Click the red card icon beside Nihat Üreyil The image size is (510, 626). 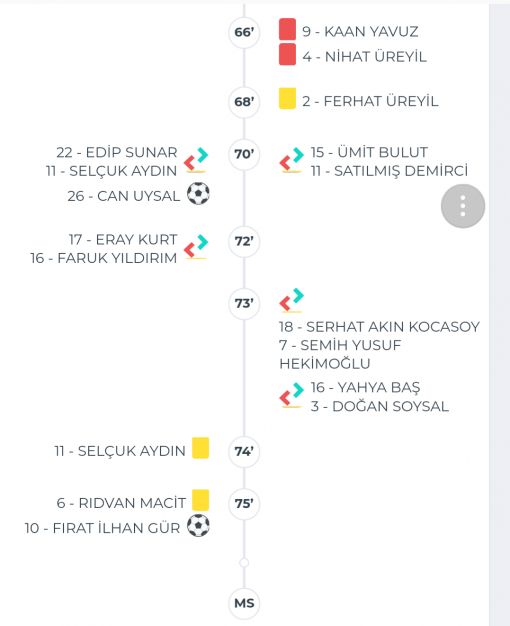click(x=287, y=54)
